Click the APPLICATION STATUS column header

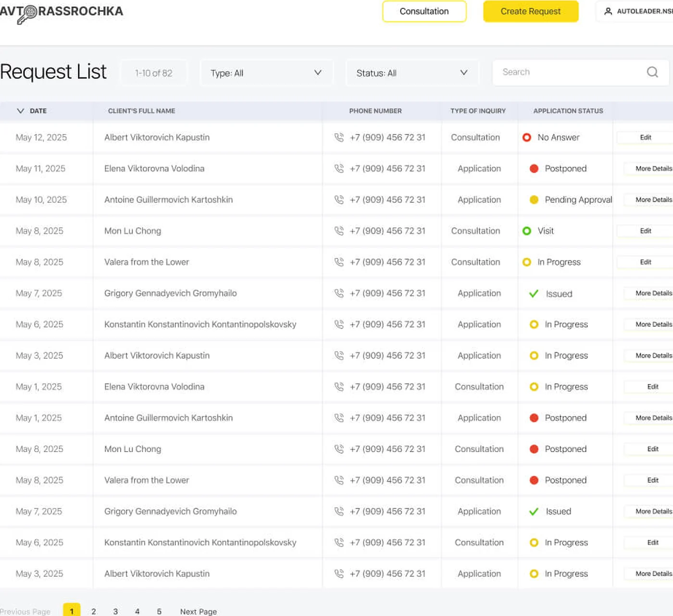coord(568,111)
